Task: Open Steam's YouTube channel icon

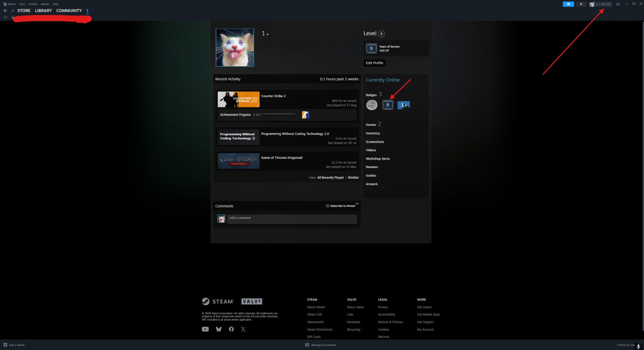Action: coord(205,329)
